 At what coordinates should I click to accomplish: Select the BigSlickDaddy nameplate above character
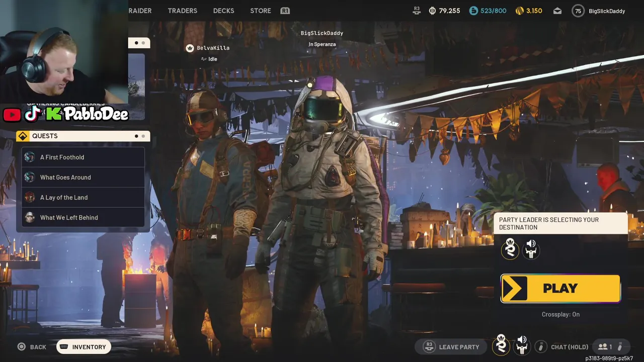pos(322,33)
